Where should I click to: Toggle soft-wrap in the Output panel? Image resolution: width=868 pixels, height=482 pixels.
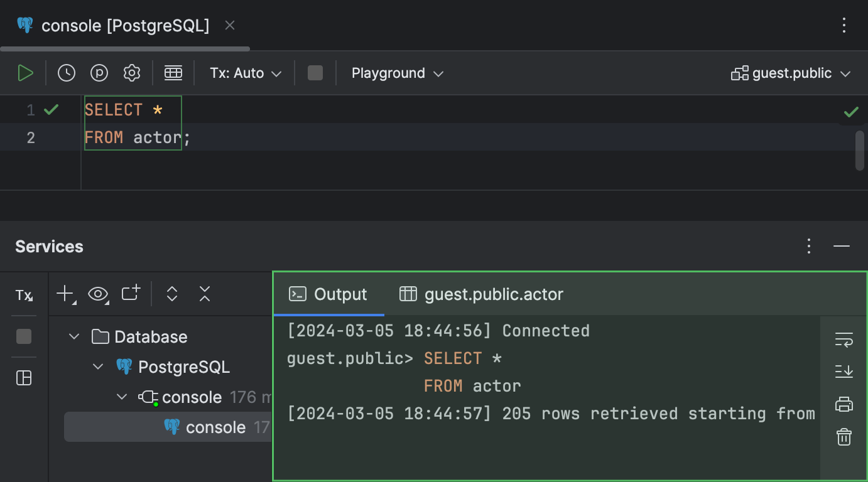point(844,341)
